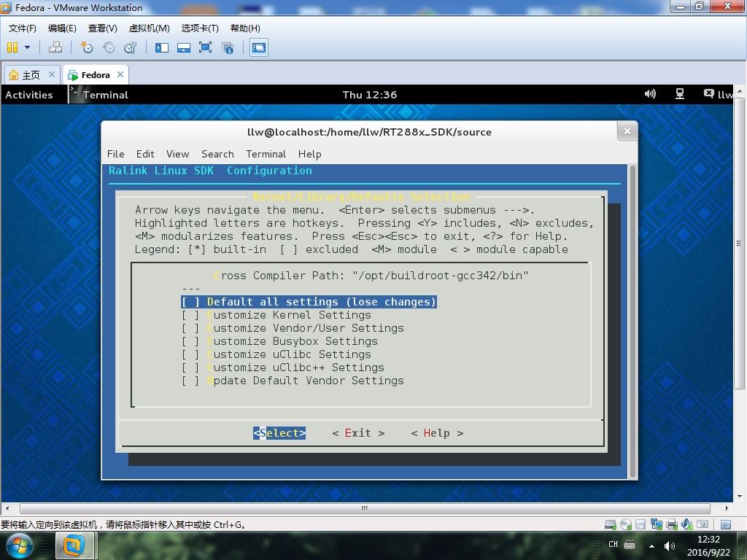
Task: Click the sound card status icon
Action: tap(687, 525)
